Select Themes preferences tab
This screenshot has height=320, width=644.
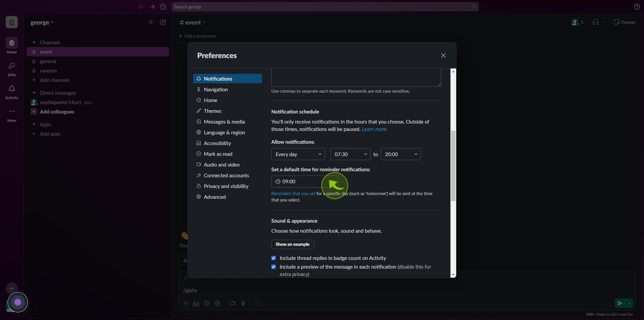227,111
